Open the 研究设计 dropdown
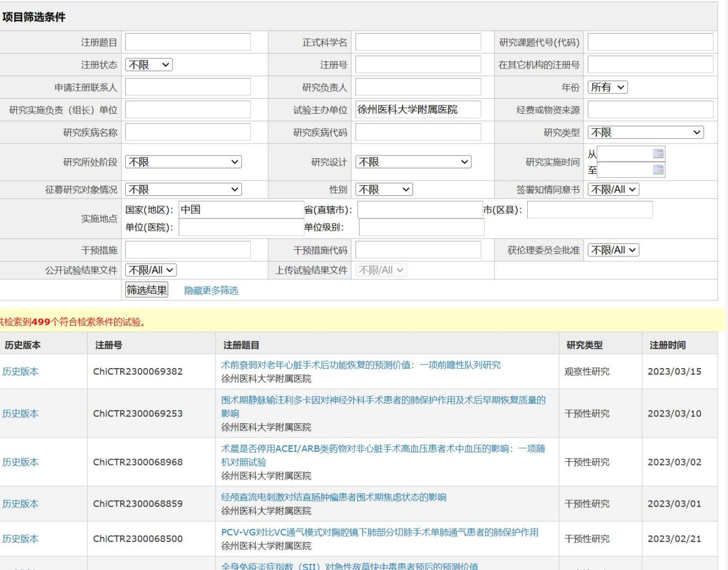The width and height of the screenshot is (728, 570). tap(413, 162)
